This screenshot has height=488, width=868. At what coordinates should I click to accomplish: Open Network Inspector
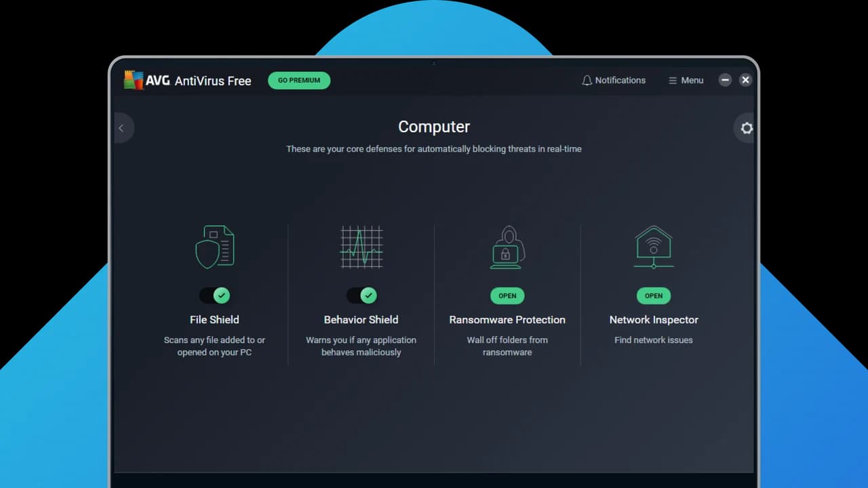654,296
